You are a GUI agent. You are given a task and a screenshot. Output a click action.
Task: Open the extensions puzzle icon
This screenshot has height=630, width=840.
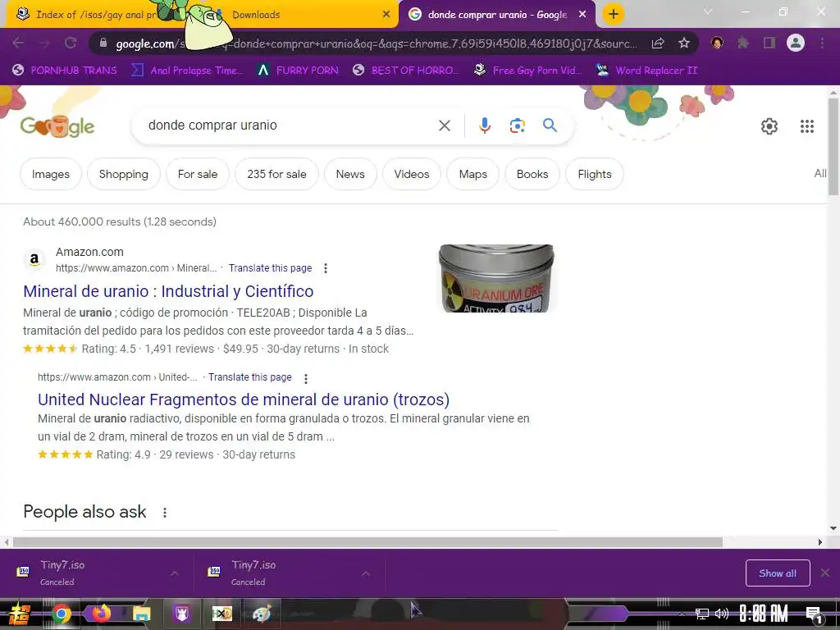(743, 43)
